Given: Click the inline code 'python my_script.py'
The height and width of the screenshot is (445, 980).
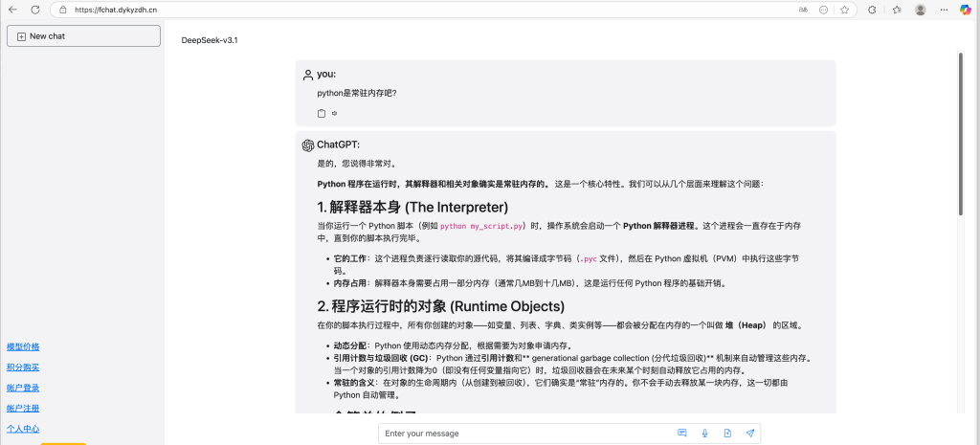Looking at the screenshot, I should [x=481, y=226].
